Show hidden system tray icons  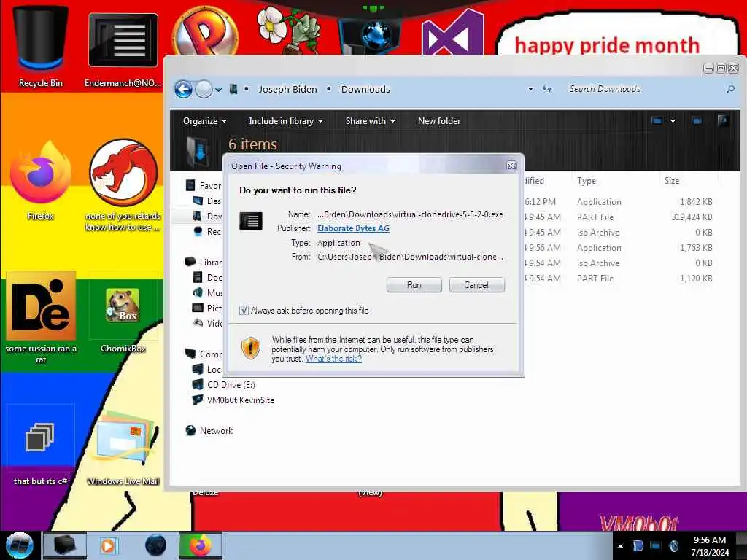pos(620,546)
